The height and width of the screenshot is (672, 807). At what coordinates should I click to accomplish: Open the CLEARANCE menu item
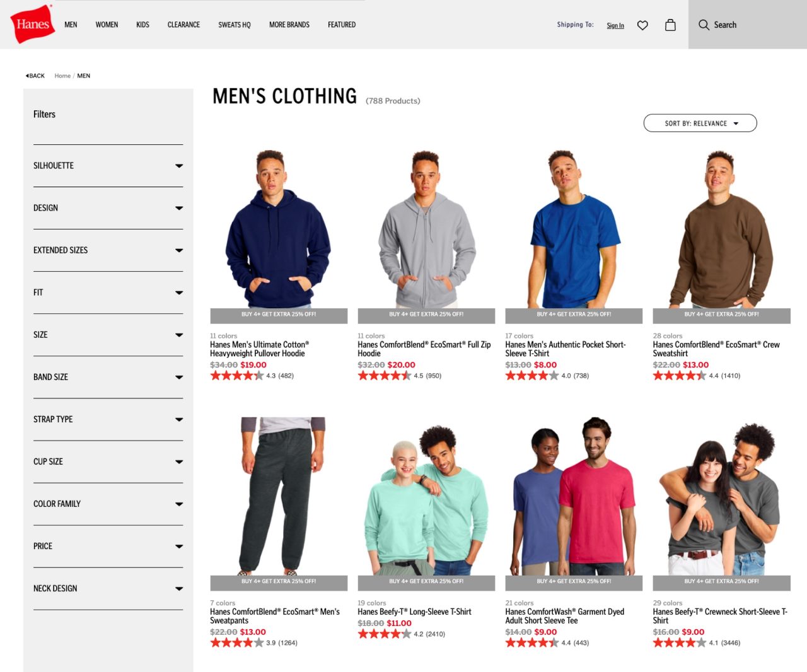[183, 25]
